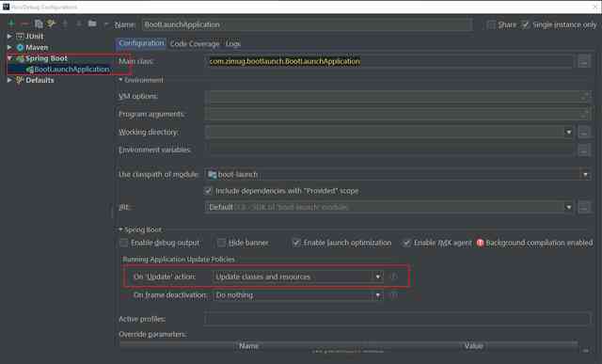Click the Override parameters label
The image size is (602, 364).
coord(152,335)
